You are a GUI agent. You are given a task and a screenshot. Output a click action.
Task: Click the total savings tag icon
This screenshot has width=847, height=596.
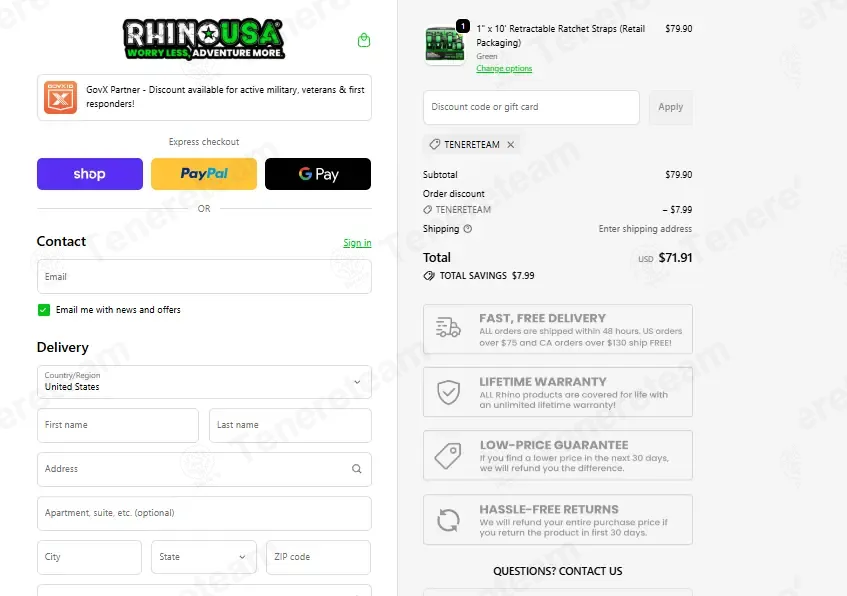click(429, 276)
